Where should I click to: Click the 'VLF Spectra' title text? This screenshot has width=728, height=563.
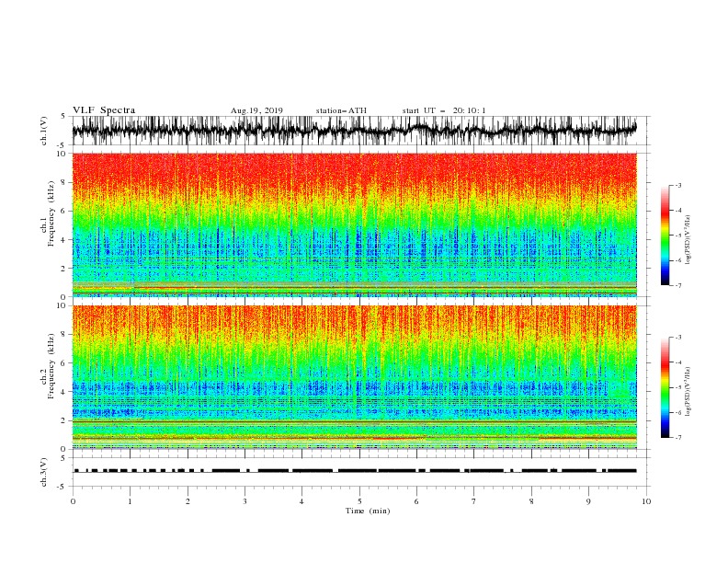(104, 110)
